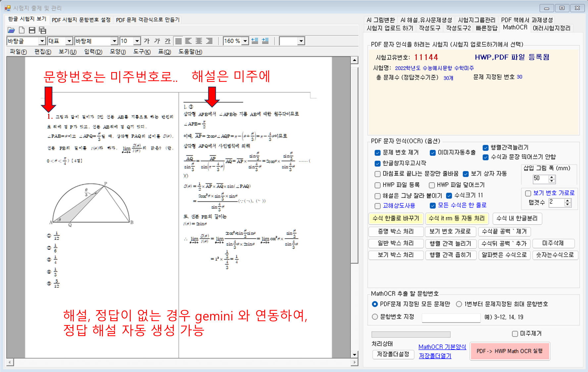
Task: Toggle 수식과 문장 띄어쓰기 안함 checkbox
Action: tap(485, 157)
